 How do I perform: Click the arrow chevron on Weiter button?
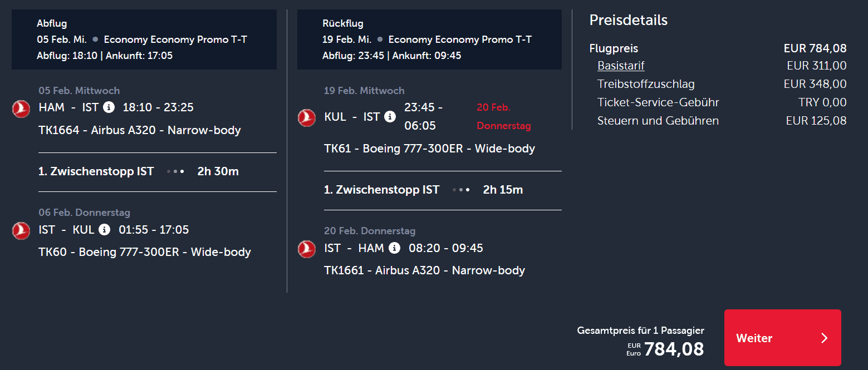point(825,338)
